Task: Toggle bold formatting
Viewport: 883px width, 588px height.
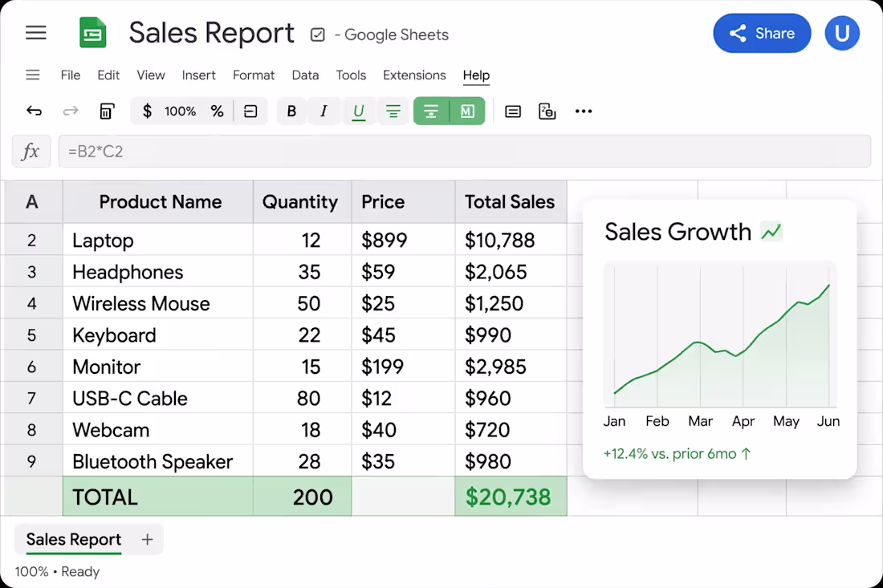Action: (x=291, y=111)
